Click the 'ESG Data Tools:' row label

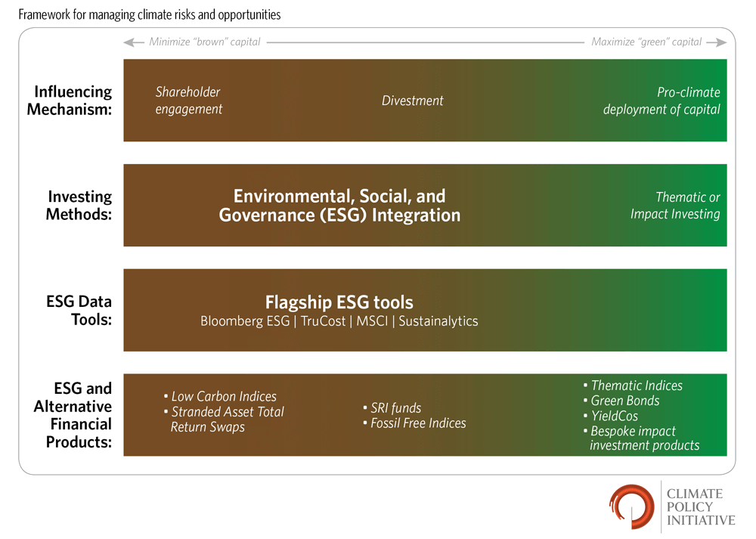click(79, 310)
